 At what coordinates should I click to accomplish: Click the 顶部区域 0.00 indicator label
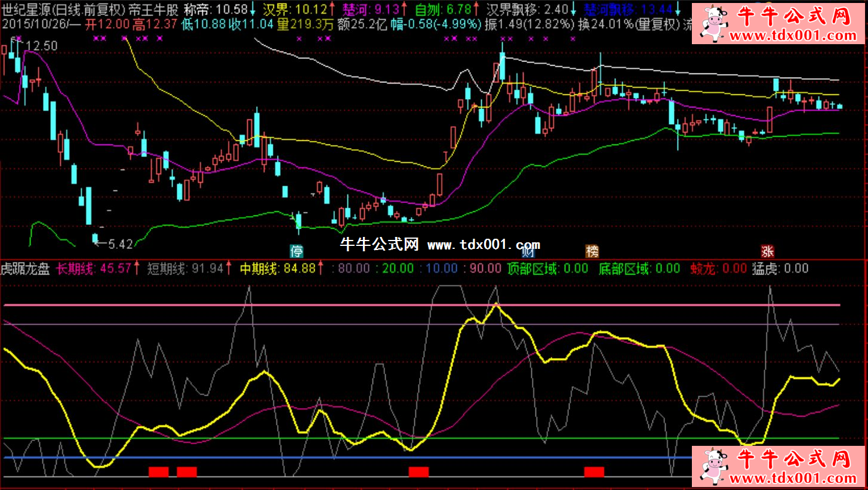coord(547,269)
